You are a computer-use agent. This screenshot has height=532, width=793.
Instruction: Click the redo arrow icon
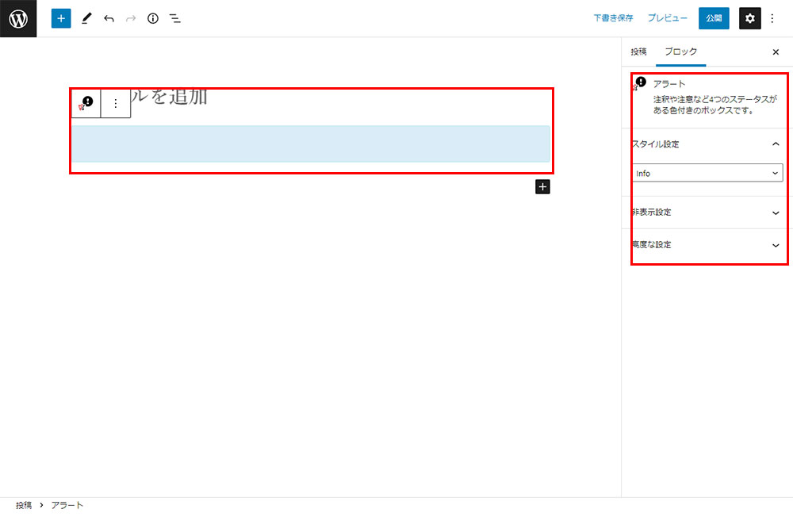[131, 18]
